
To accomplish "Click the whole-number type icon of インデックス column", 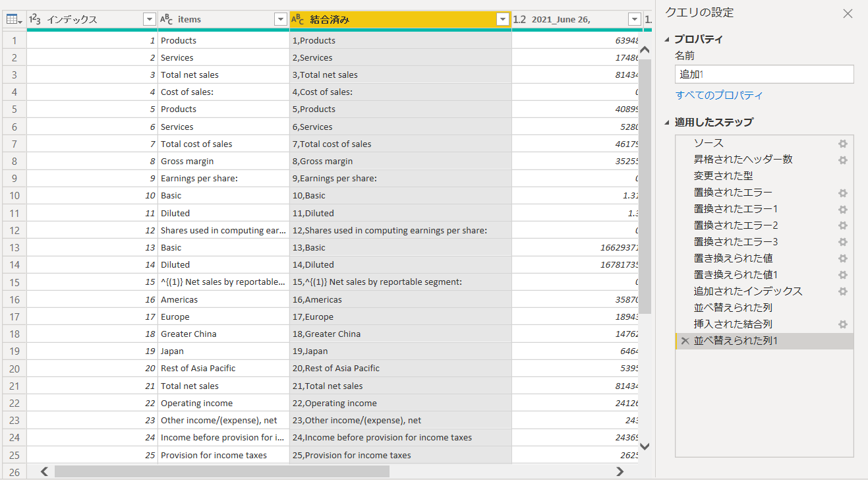I will click(35, 20).
